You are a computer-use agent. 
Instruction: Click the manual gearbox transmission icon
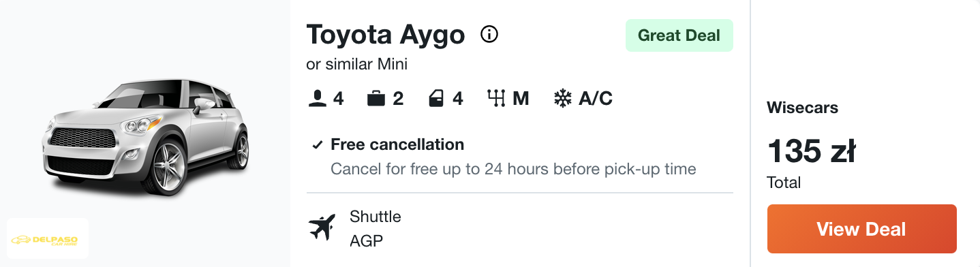pyautogui.click(x=496, y=99)
